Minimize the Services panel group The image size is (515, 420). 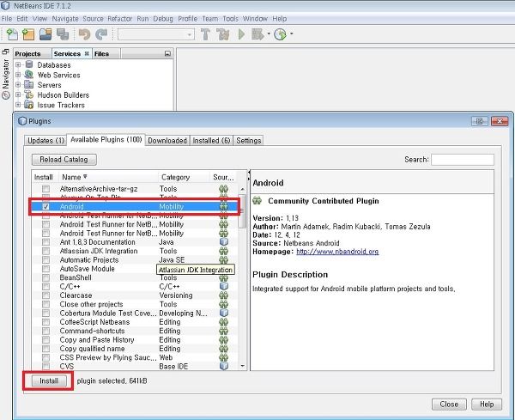(x=167, y=53)
